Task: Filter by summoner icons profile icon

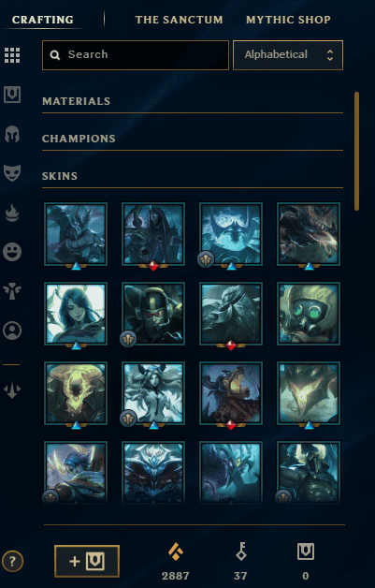Action: pos(12,331)
